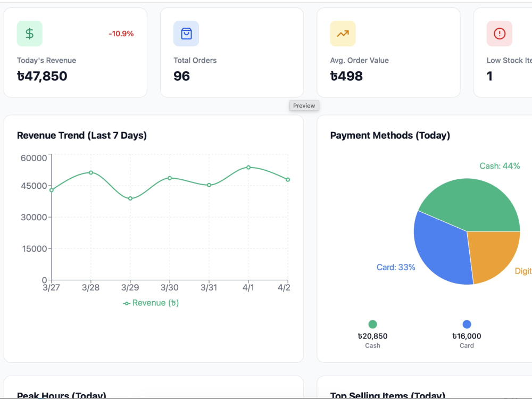Screen dimensions: 532x399
Task: Click the Revenue Trend (Last 7 Days) heading
Action: (x=82, y=135)
